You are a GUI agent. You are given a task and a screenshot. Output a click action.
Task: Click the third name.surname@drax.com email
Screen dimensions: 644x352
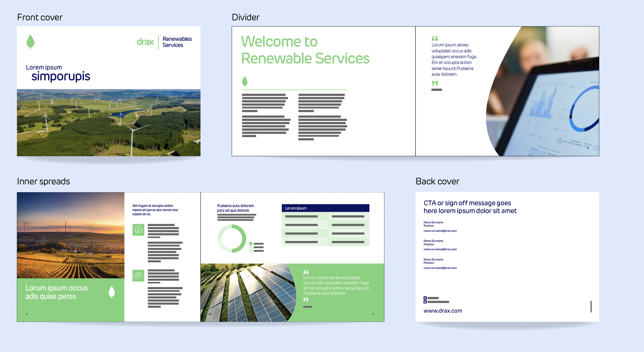click(440, 268)
